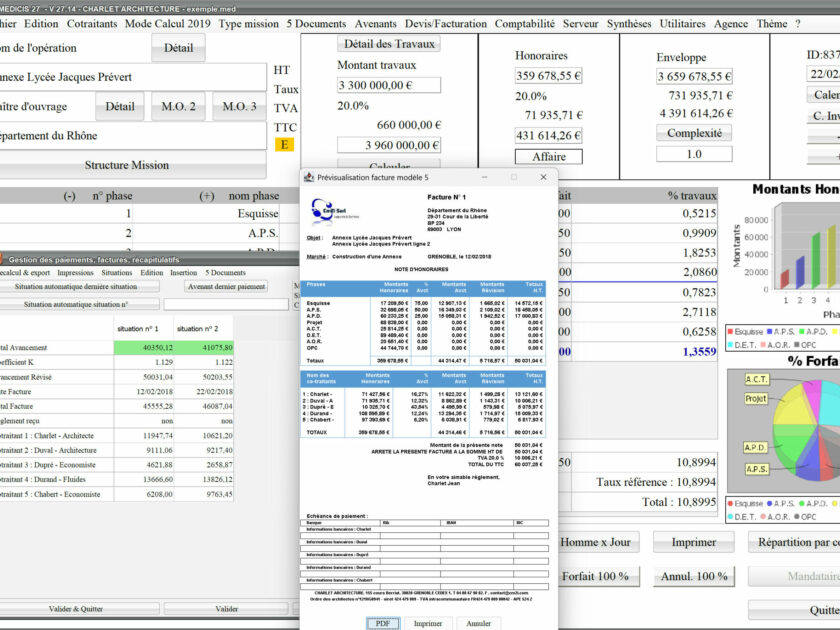Select the green Total Avancement cell for situation 1

click(143, 347)
